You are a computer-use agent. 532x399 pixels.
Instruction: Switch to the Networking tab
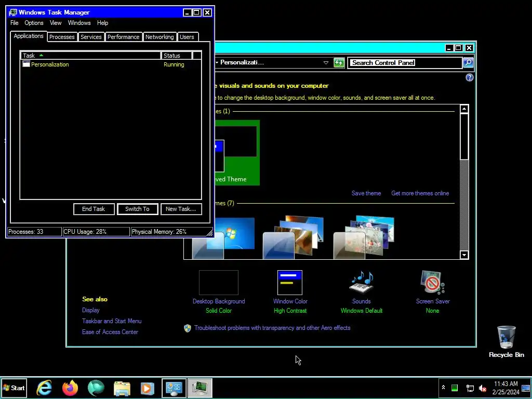pyautogui.click(x=159, y=37)
